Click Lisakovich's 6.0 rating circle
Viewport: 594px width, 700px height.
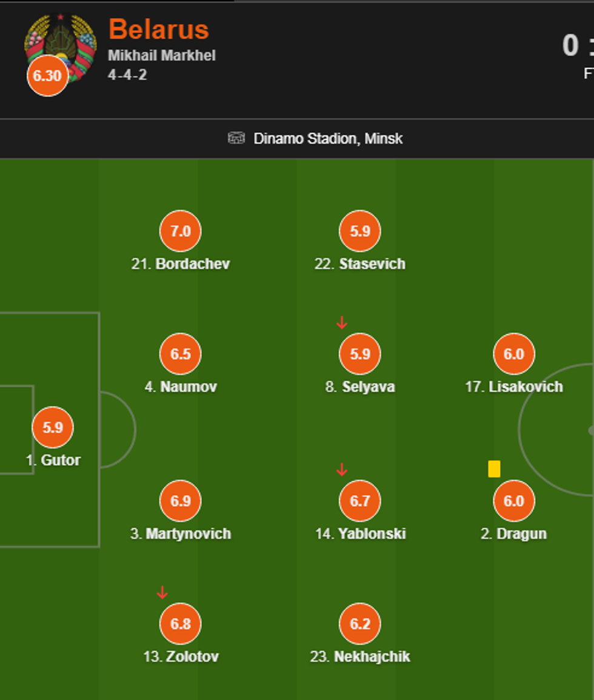click(x=514, y=354)
